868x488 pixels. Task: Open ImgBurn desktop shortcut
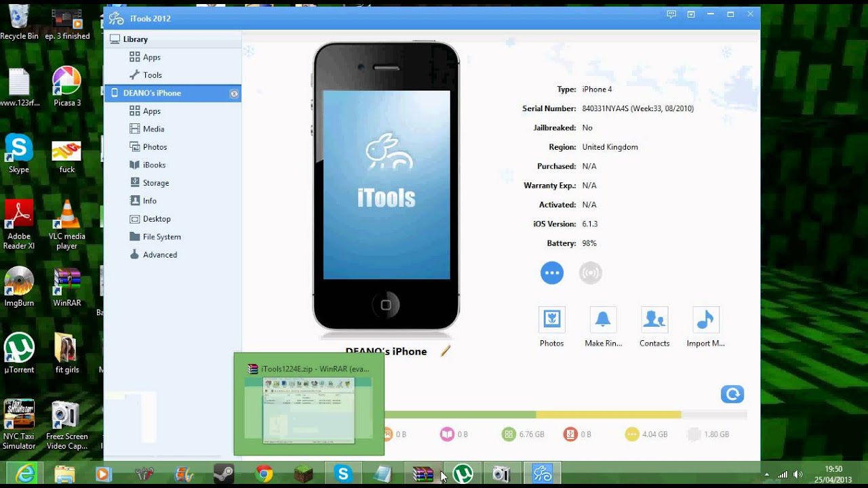click(x=19, y=287)
